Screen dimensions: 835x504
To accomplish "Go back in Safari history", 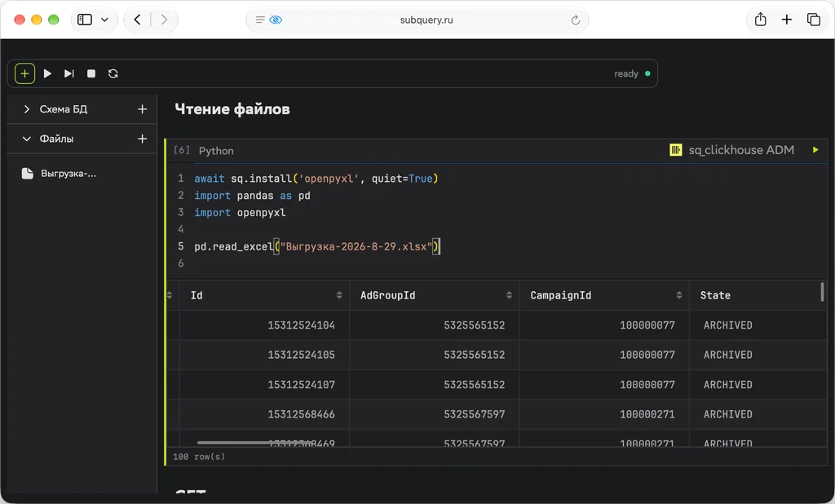I will tap(137, 20).
